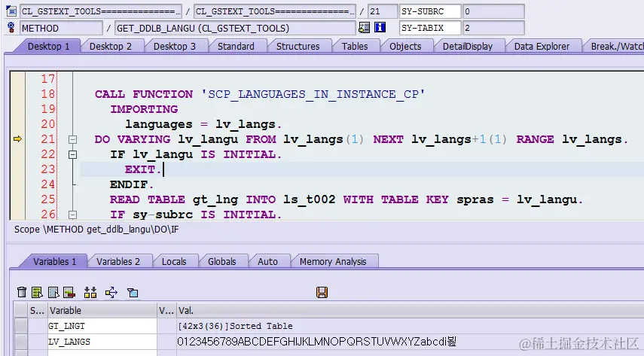The width and height of the screenshot is (644, 356).
Task: Click the SY-SUBRC system field
Action: point(430,11)
